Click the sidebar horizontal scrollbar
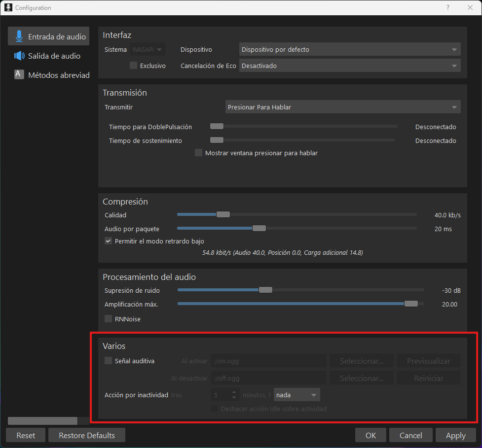The height and width of the screenshot is (448, 482). pyautogui.click(x=43, y=420)
